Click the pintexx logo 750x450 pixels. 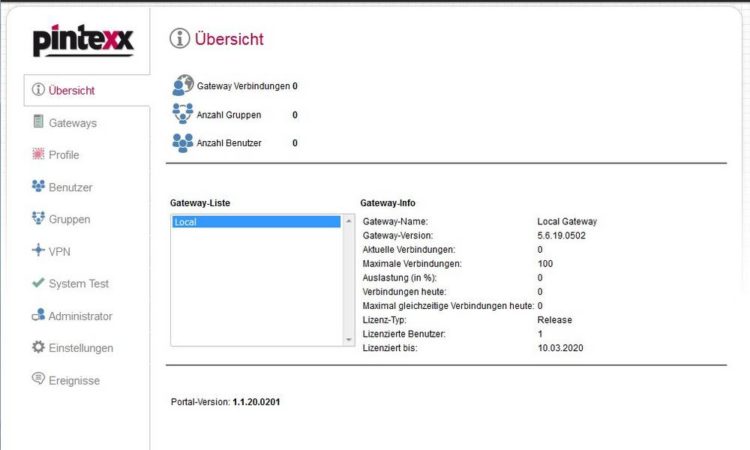click(83, 41)
